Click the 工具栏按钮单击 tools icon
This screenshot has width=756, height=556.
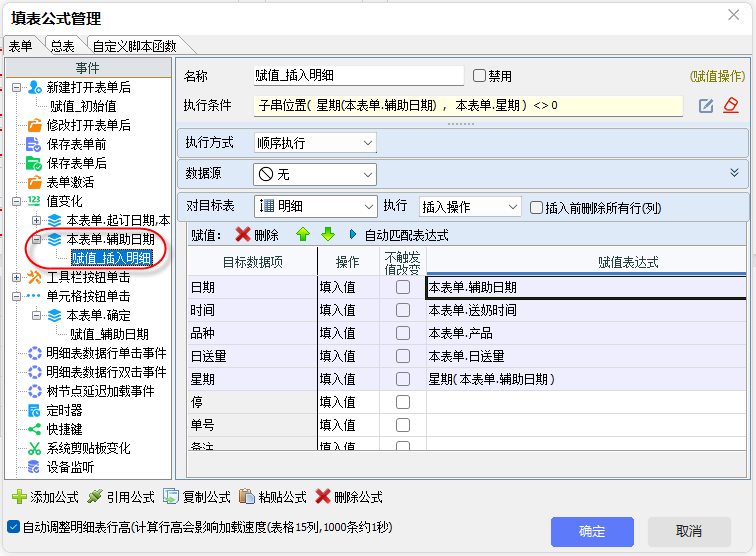(x=34, y=277)
